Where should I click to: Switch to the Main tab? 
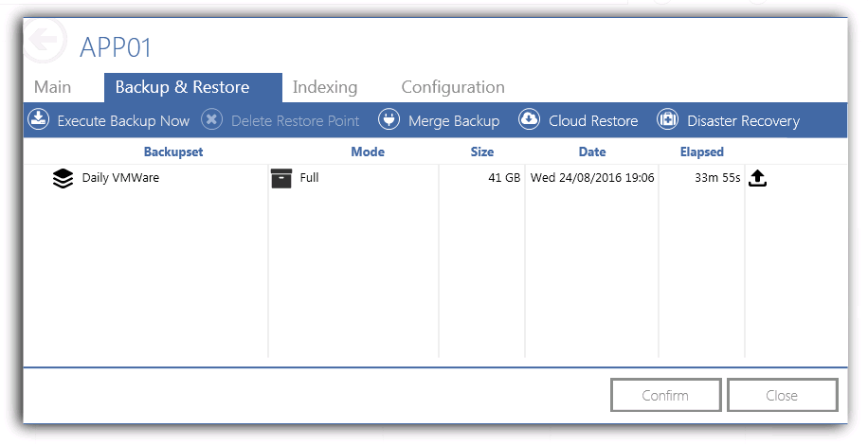(x=52, y=87)
